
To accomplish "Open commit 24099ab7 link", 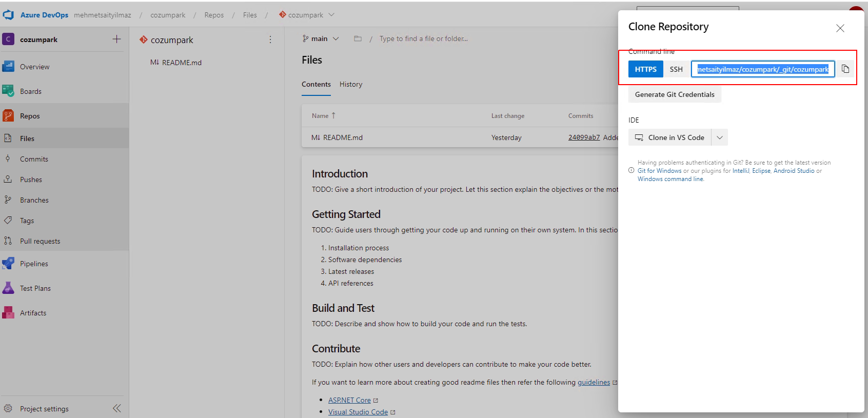I will [x=584, y=137].
